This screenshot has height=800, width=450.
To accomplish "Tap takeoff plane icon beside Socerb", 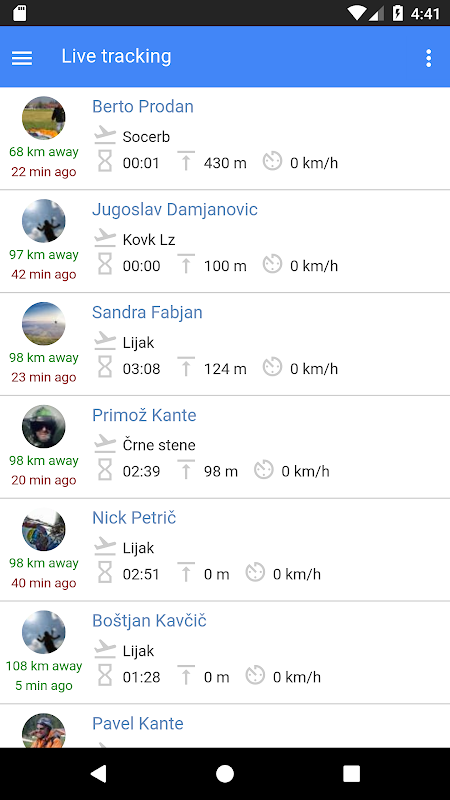I will point(105,136).
